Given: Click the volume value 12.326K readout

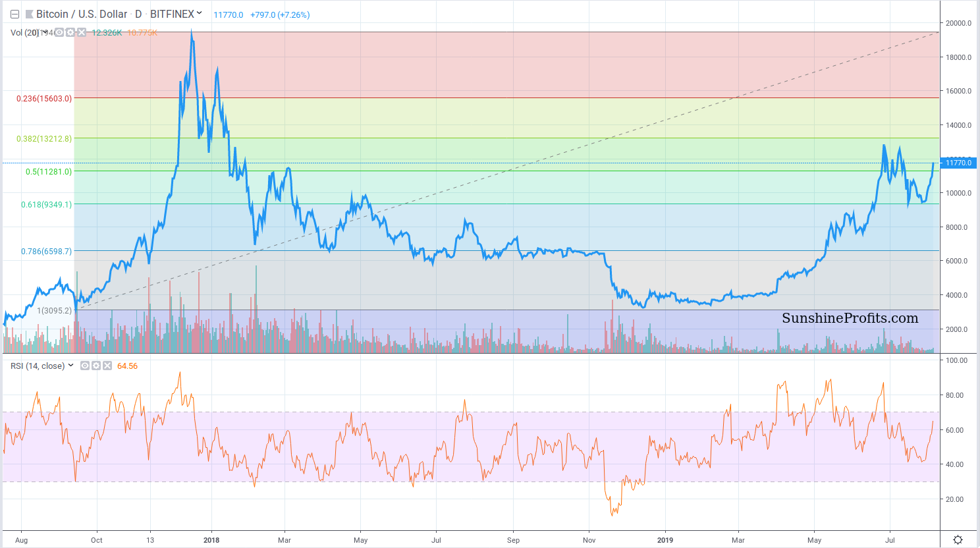Looking at the screenshot, I should point(107,32).
